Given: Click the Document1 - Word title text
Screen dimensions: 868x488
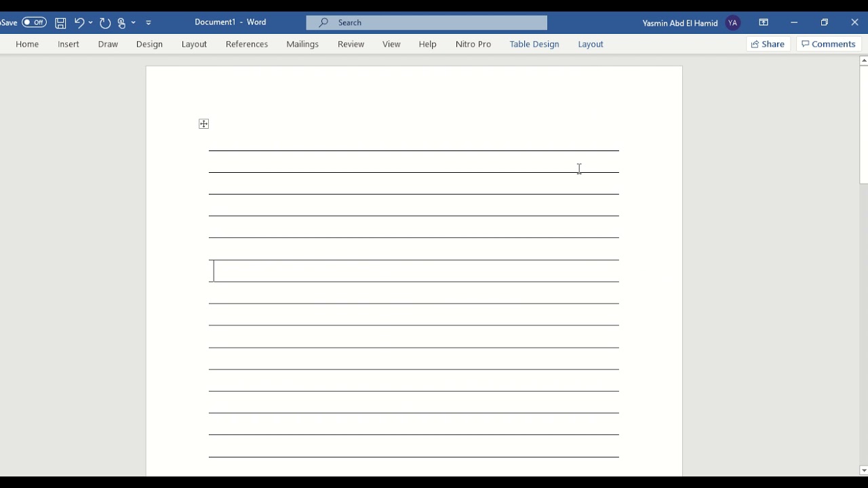Looking at the screenshot, I should point(231,22).
